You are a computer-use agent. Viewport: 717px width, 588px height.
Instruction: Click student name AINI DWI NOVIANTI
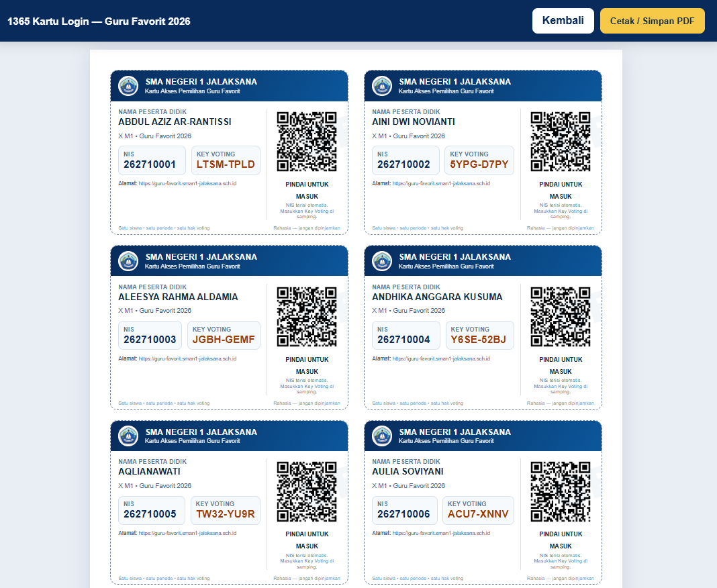pyautogui.click(x=414, y=122)
